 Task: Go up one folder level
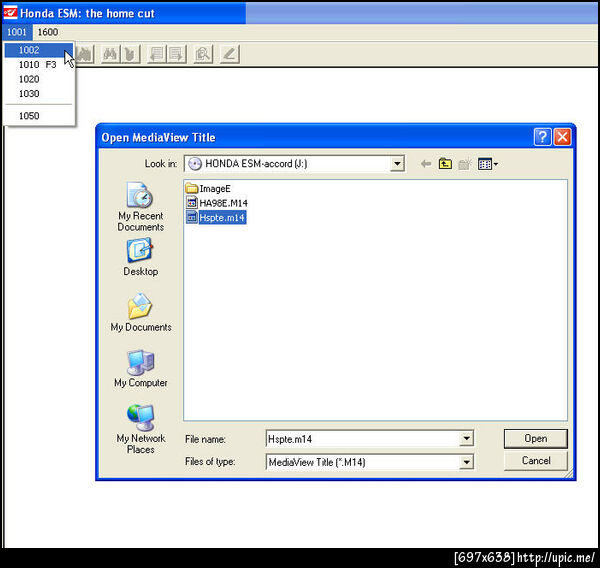click(x=445, y=164)
